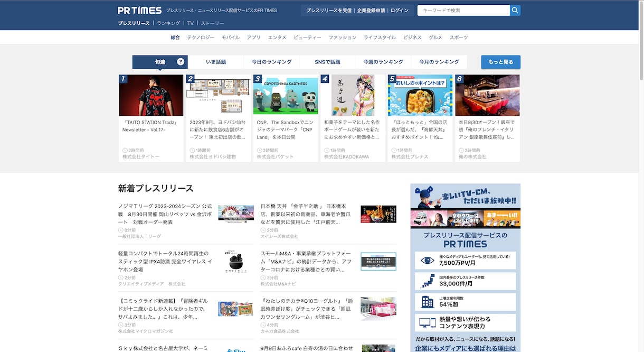Image resolution: width=644 pixels, height=352 pixels.
Task: Open 「TAITO STATION Tradz」 Newsletter title
Action: (x=150, y=126)
